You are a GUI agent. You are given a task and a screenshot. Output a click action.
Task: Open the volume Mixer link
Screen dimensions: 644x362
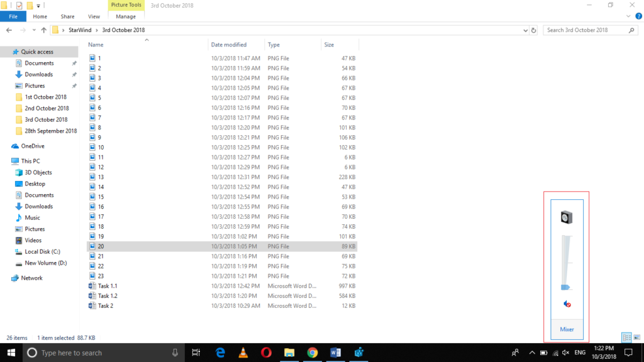567,329
